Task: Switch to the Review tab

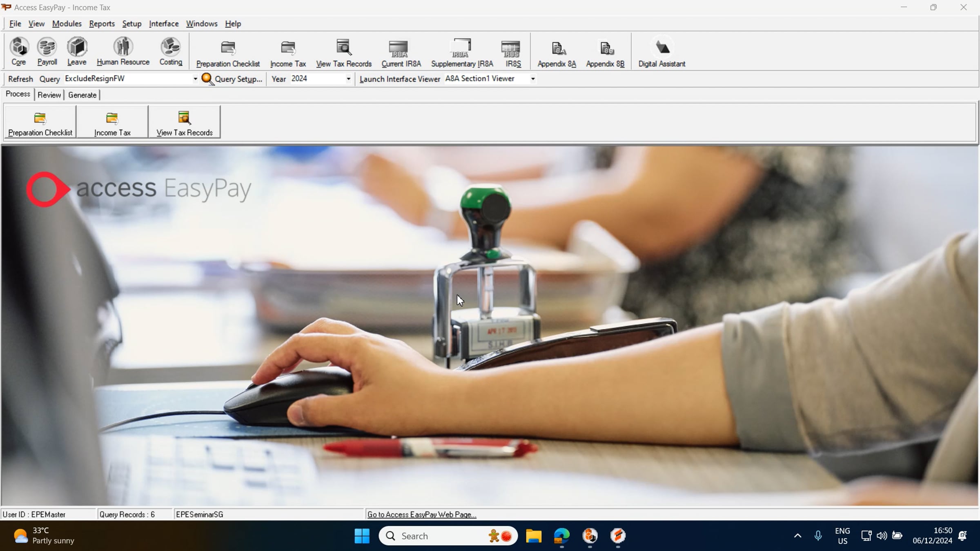Action: click(49, 95)
